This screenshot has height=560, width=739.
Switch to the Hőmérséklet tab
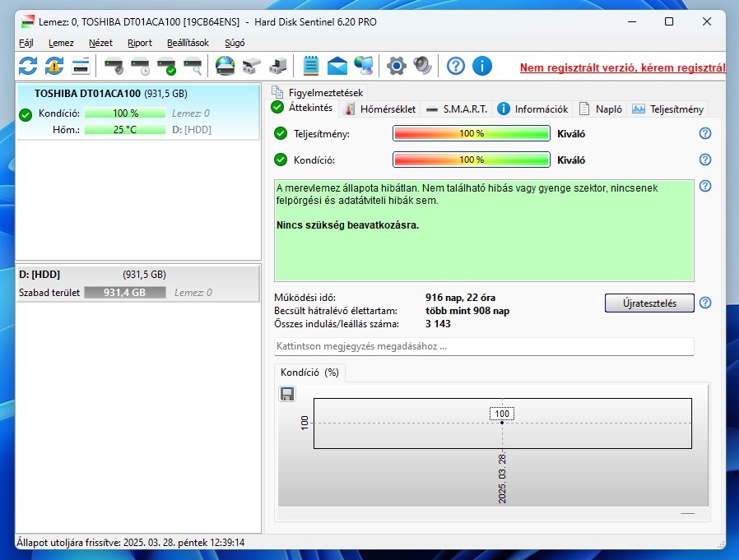point(380,109)
